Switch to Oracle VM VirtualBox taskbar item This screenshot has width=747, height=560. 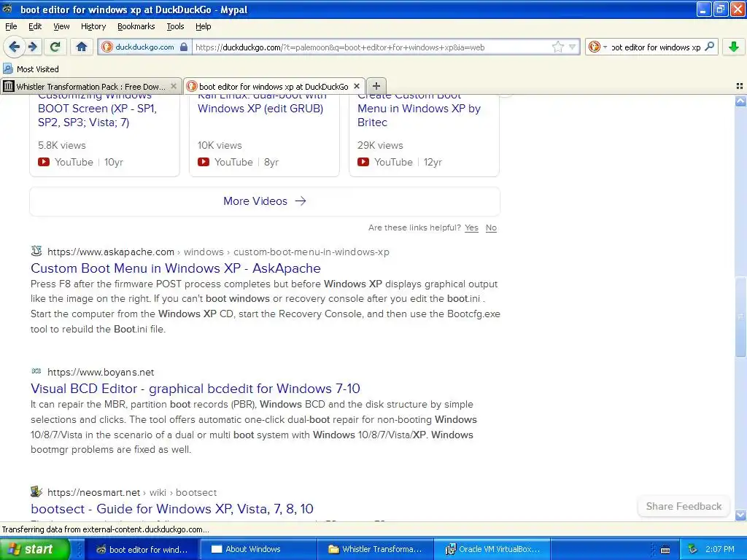pos(492,549)
